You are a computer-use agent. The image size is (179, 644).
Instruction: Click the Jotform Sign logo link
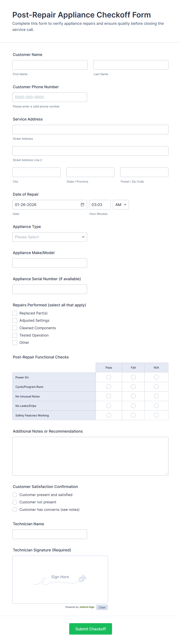[x=87, y=607]
